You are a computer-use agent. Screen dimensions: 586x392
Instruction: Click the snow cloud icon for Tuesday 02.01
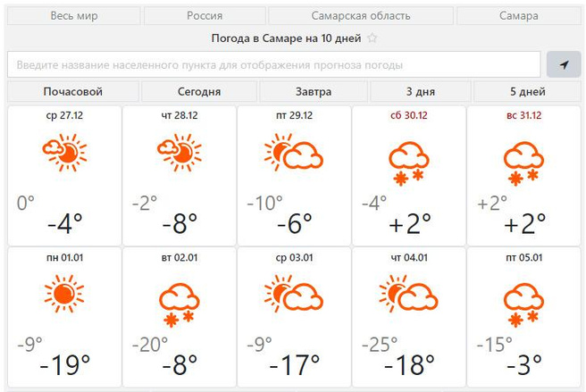point(179,302)
